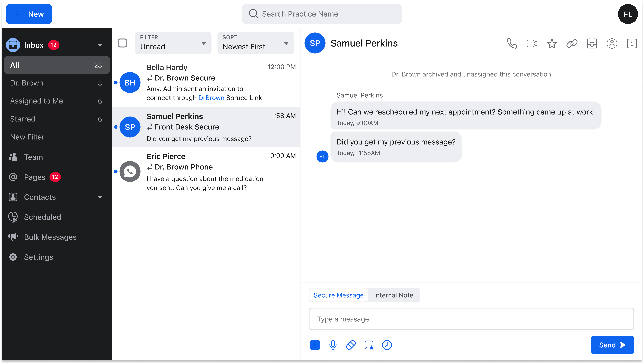This screenshot has height=364, width=644.
Task: Click the Samuel Perkins header name
Action: (364, 43)
